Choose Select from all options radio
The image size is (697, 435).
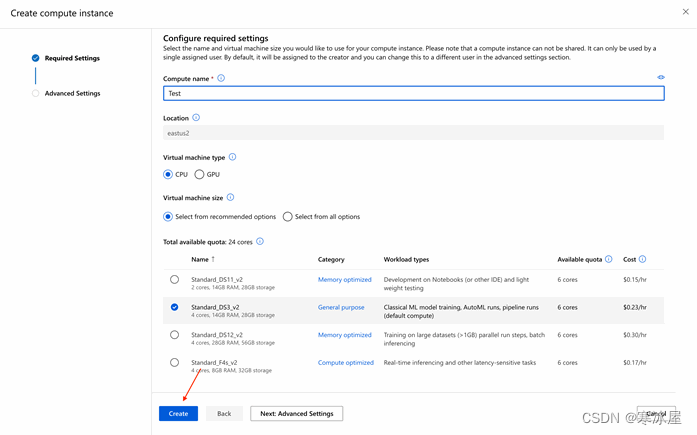pos(288,217)
